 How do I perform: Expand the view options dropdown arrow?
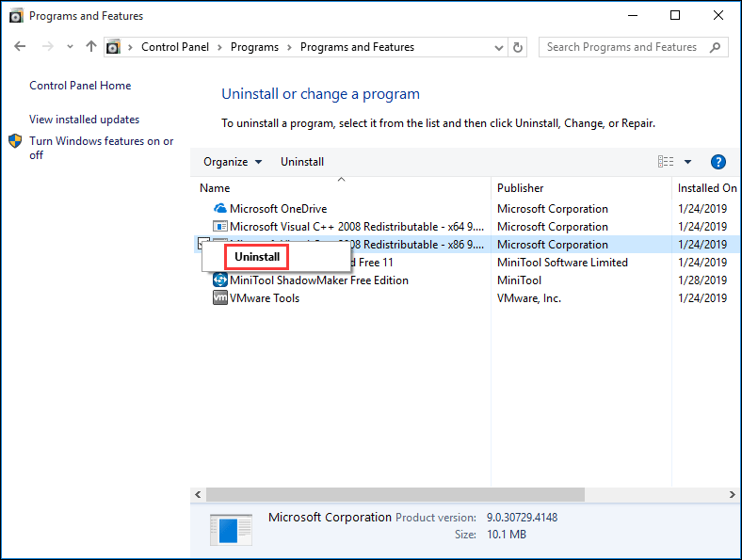[687, 162]
